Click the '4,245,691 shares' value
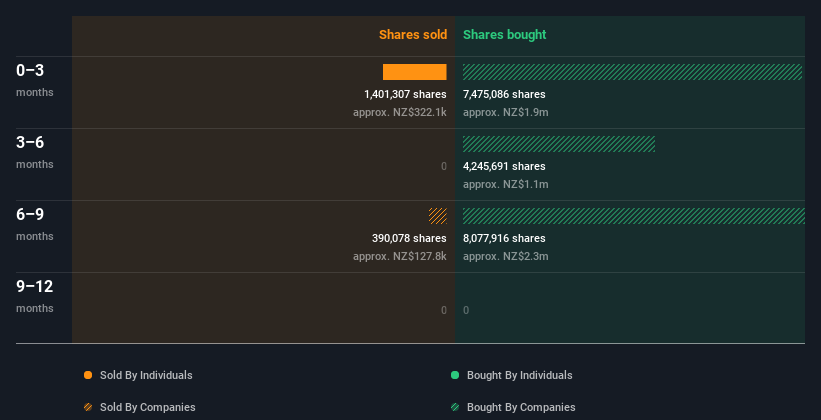Screen dimensions: 821x420 (504, 166)
